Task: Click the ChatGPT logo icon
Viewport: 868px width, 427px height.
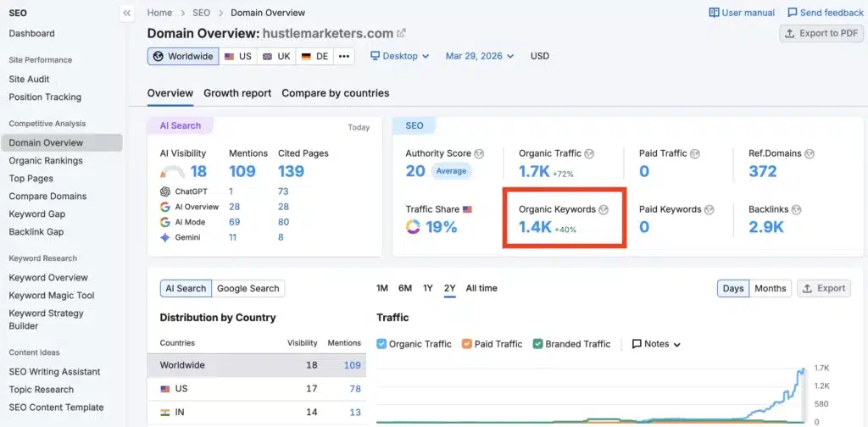Action: (165, 191)
